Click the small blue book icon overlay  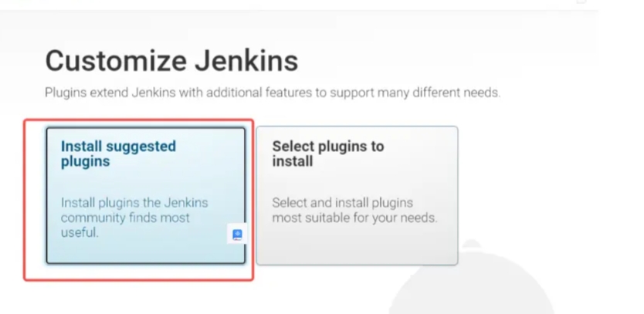(x=237, y=235)
